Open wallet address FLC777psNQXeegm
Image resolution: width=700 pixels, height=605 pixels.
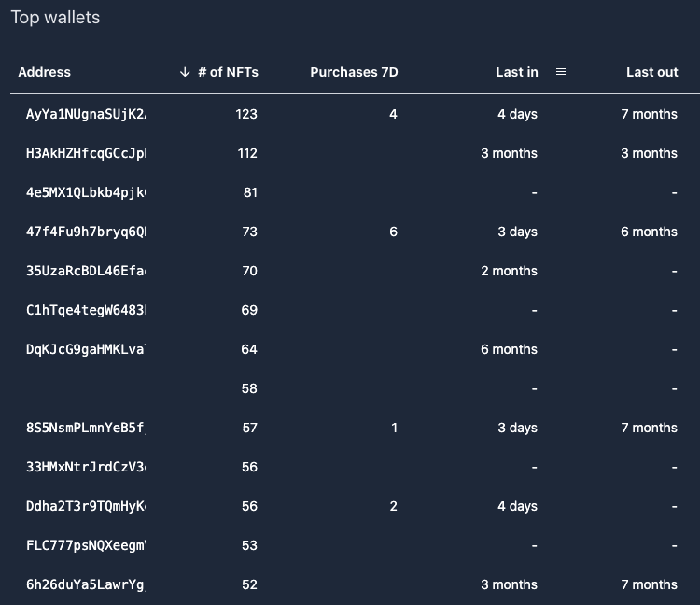[x=86, y=545]
